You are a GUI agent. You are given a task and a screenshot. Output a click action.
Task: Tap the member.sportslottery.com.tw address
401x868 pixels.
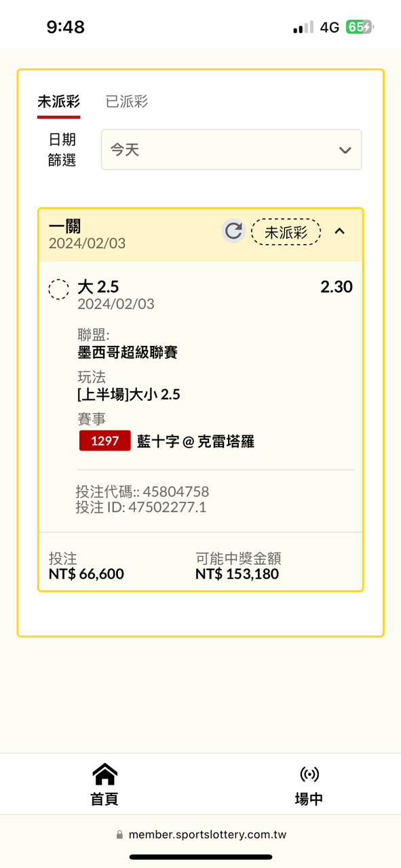pyautogui.click(x=208, y=835)
